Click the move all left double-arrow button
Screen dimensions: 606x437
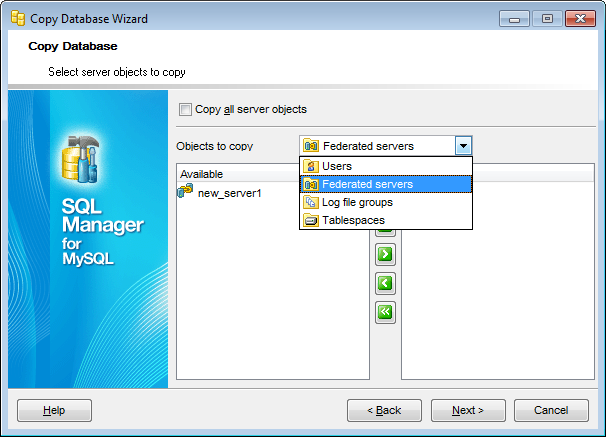[385, 312]
